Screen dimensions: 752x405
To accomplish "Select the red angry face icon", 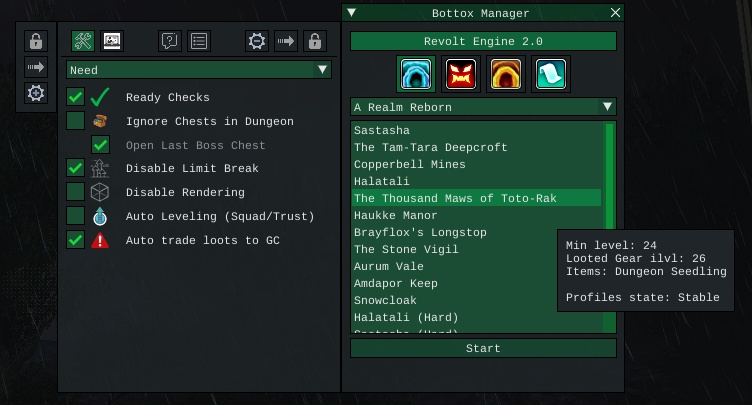I will click(x=462, y=74).
